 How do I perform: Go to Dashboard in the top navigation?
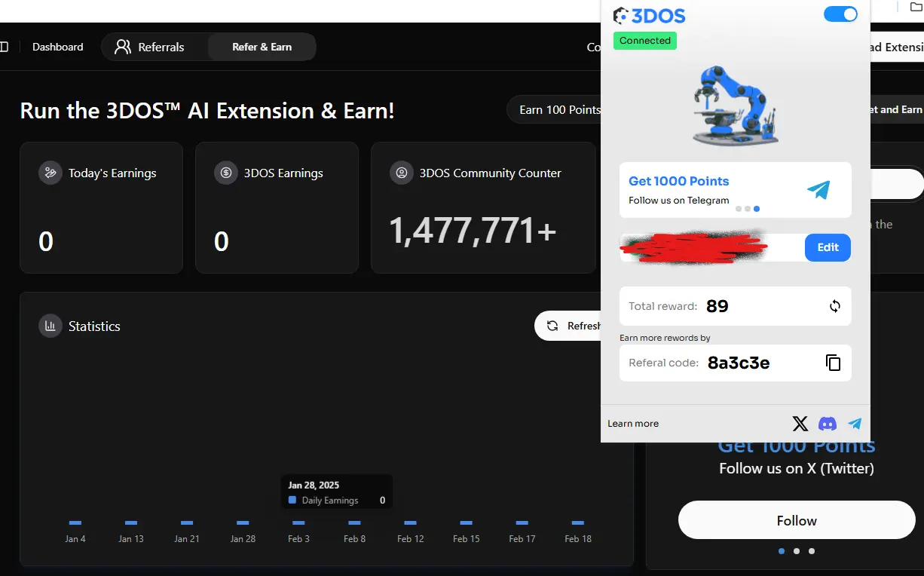click(x=58, y=47)
